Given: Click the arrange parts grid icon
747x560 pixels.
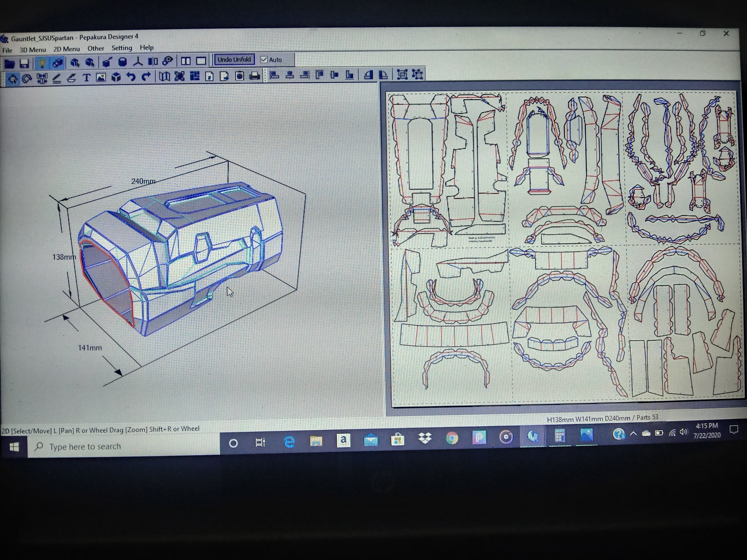Looking at the screenshot, I should (x=195, y=76).
